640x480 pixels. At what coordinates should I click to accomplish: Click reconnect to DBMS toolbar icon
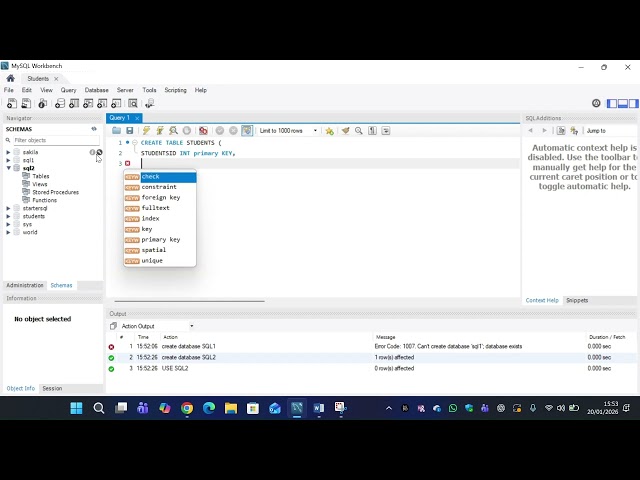(x=150, y=103)
